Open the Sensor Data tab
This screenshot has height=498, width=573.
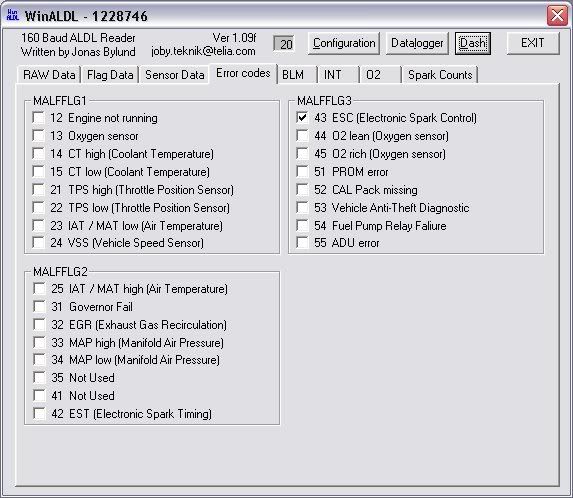[x=175, y=75]
